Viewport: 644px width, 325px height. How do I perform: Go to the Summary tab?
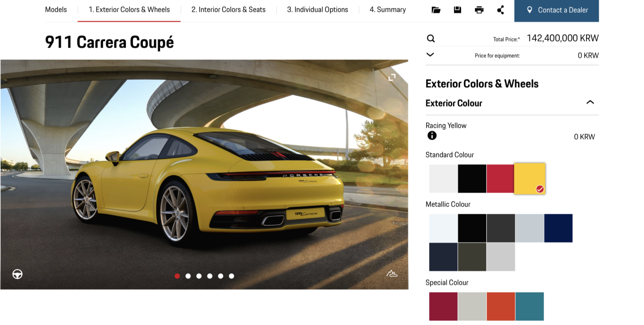[x=388, y=10]
